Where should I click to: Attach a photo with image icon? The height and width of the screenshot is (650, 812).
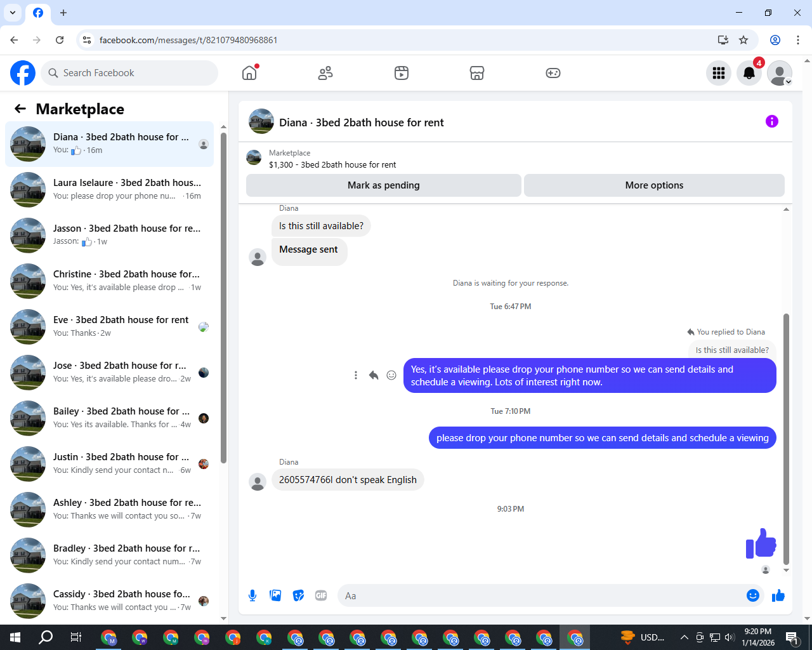pyautogui.click(x=275, y=595)
